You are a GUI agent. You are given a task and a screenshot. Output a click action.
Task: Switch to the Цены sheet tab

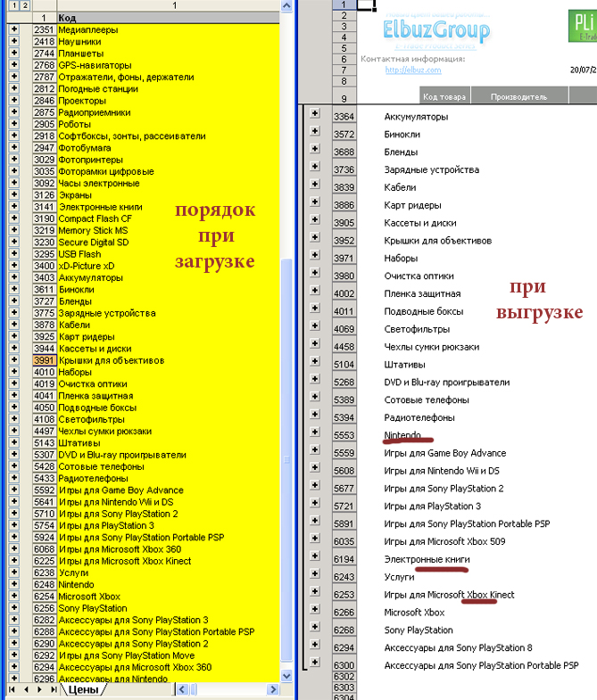click(x=83, y=689)
